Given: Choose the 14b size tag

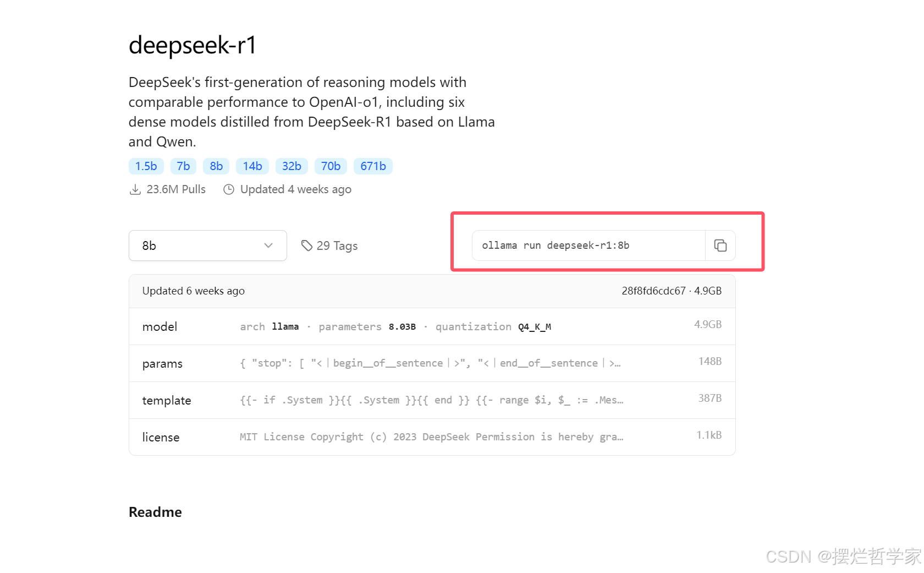Looking at the screenshot, I should click(x=252, y=166).
